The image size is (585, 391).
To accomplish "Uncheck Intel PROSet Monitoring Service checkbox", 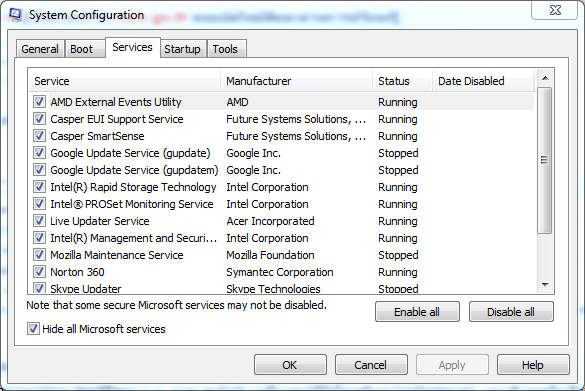I will [x=40, y=203].
